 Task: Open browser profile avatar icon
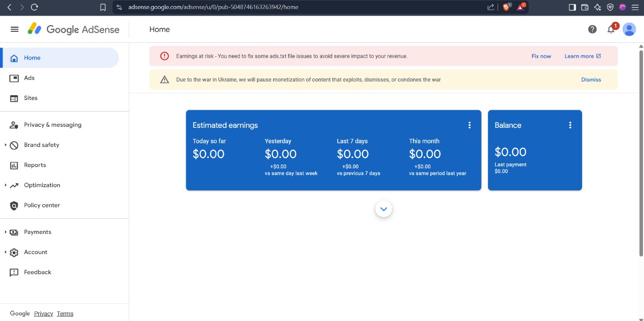tap(622, 7)
